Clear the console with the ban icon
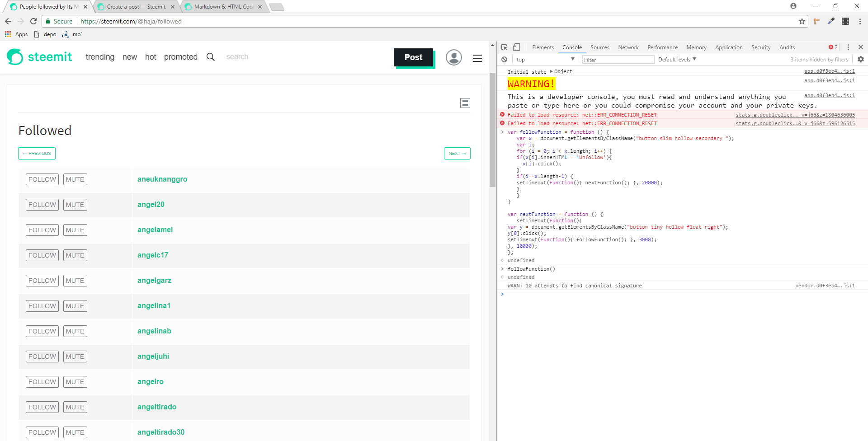The image size is (868, 441). point(505,60)
